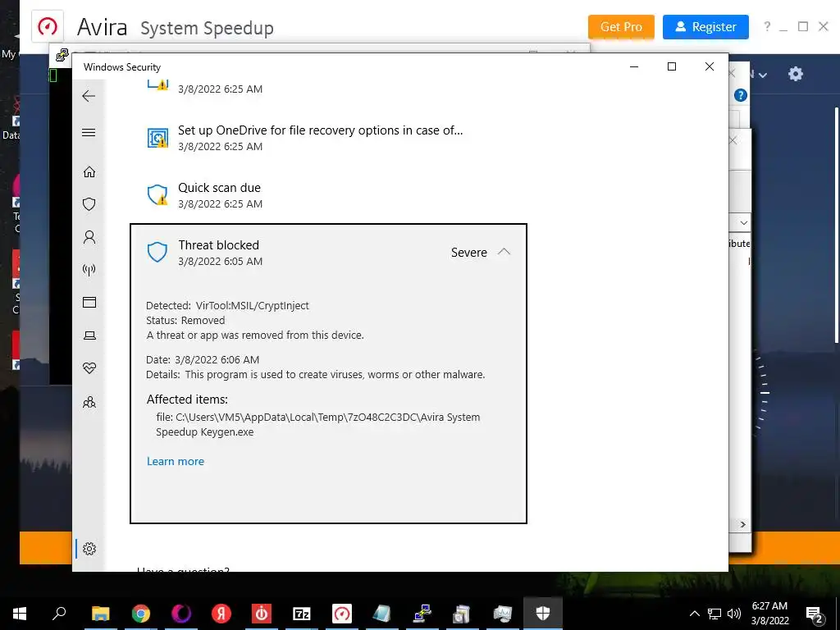Open File Explorer from the taskbar

[100, 614]
